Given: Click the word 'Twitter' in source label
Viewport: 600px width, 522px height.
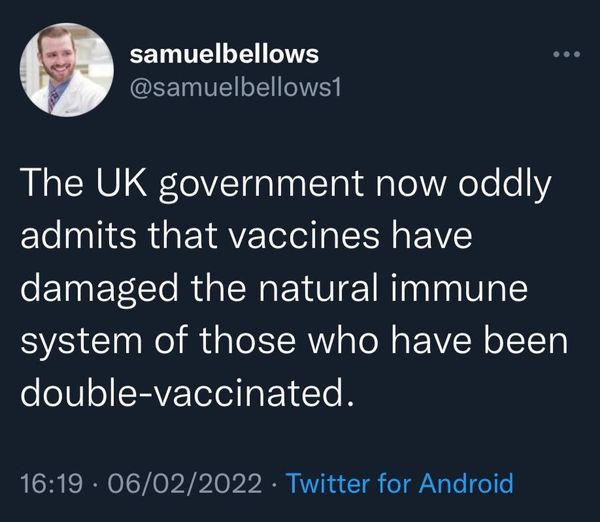Looking at the screenshot, I should tap(329, 483).
